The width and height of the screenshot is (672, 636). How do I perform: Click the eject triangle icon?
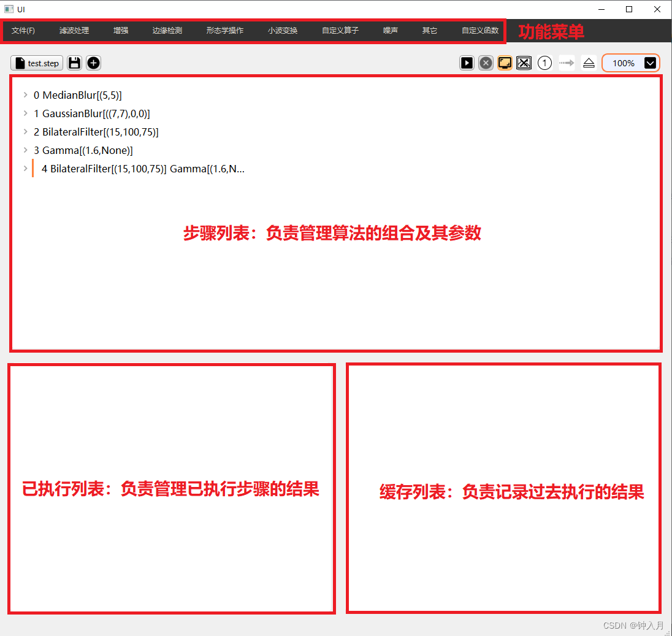click(x=589, y=63)
